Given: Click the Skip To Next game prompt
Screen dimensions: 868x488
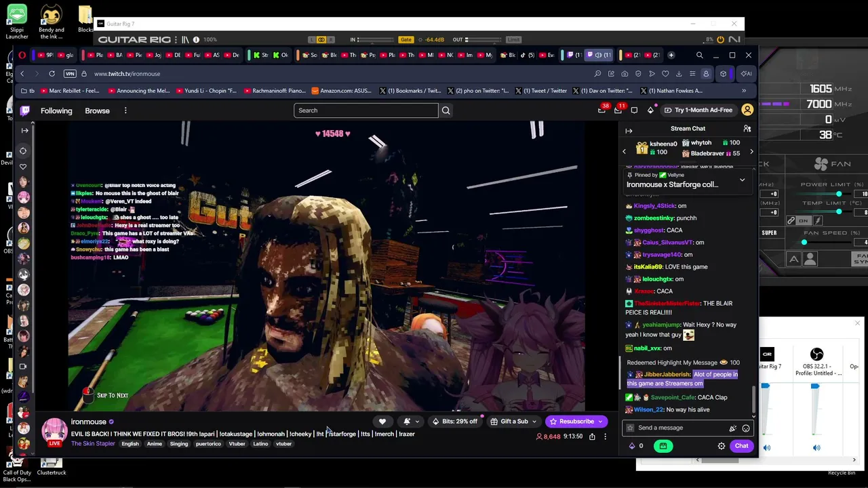Looking at the screenshot, I should click(x=113, y=396).
